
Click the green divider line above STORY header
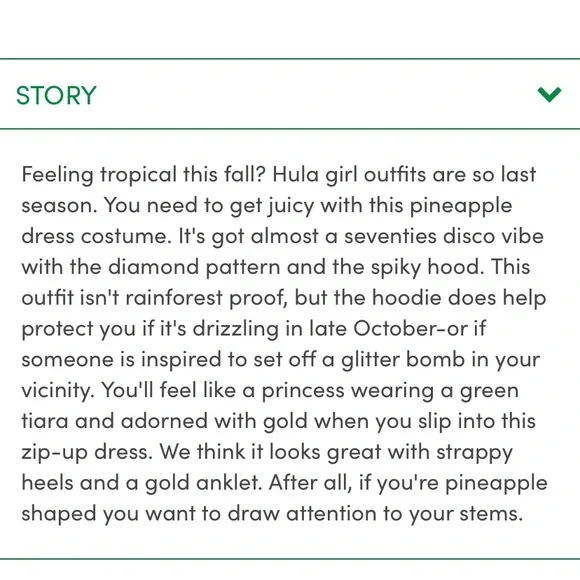290,59
